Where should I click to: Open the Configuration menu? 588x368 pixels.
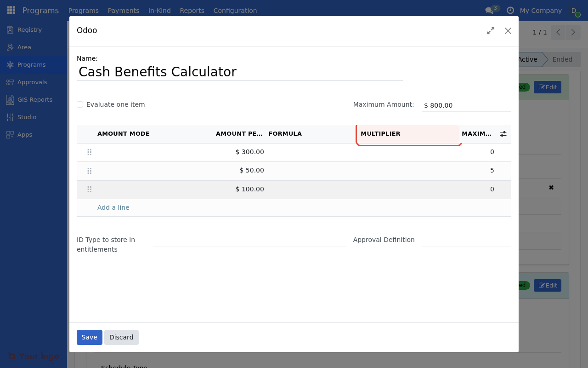tap(235, 10)
